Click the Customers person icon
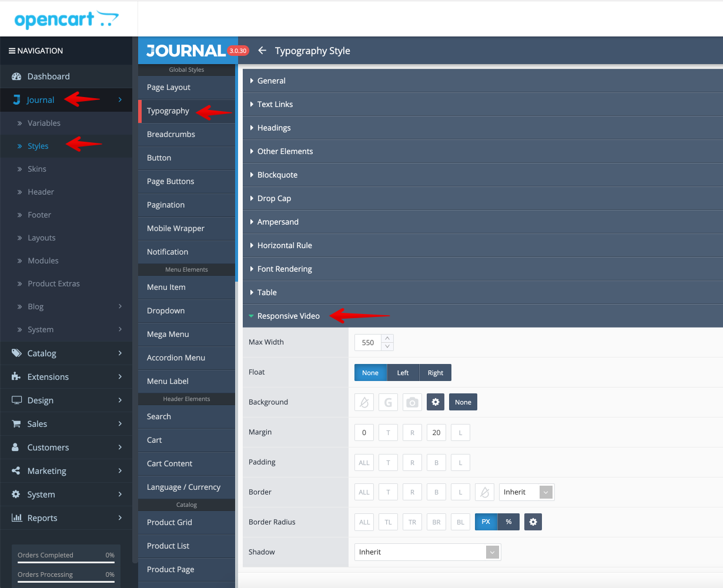723x588 pixels. [x=16, y=447]
